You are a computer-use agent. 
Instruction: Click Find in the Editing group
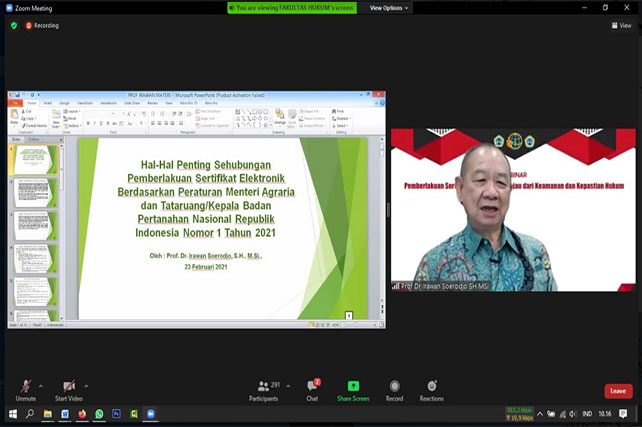pos(338,111)
